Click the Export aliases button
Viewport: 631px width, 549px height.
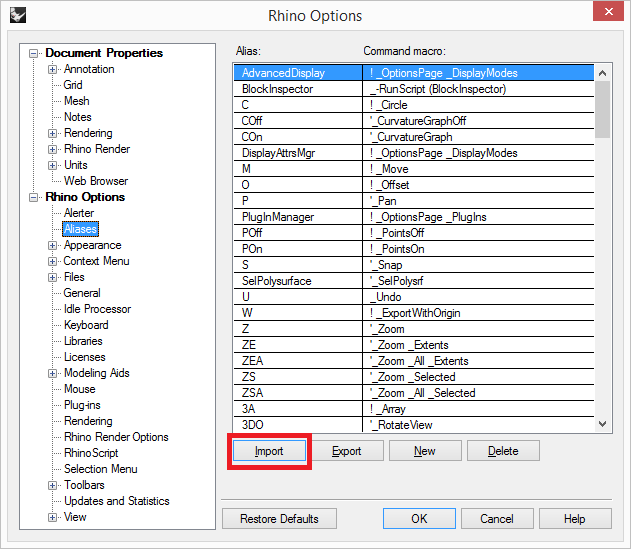[346, 451]
